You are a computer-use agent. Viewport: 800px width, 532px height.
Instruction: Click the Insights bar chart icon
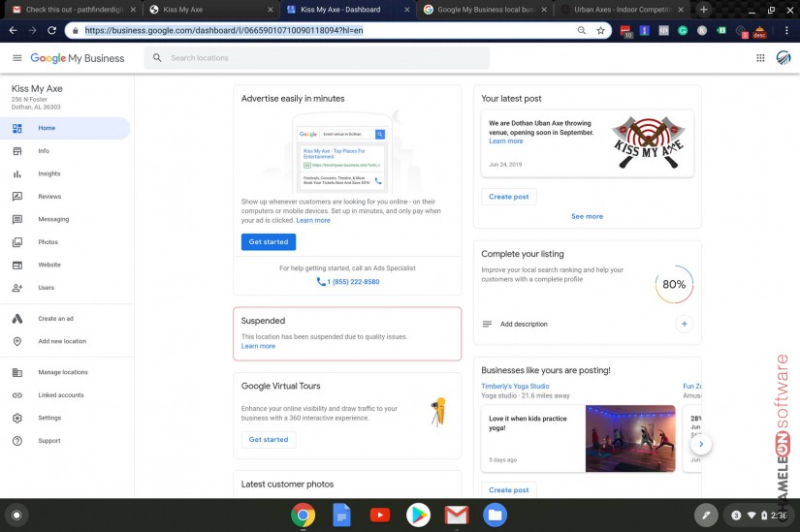click(x=17, y=173)
